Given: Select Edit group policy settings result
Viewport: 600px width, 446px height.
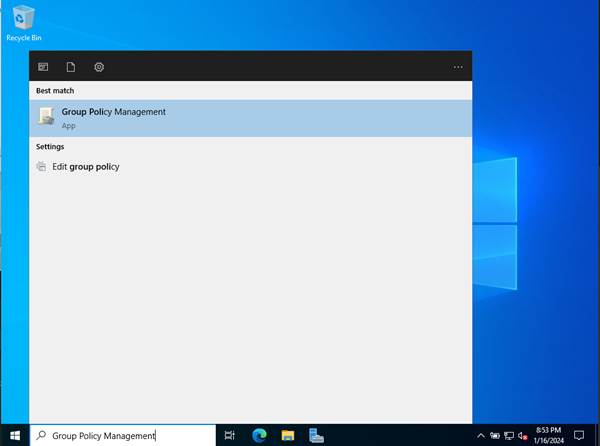Looking at the screenshot, I should pos(85,167).
